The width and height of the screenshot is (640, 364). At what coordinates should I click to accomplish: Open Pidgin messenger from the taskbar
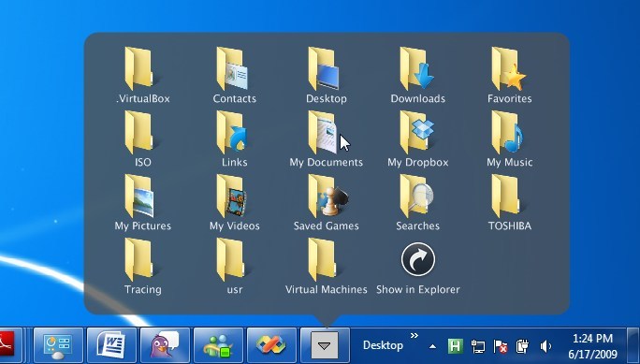tap(165, 345)
